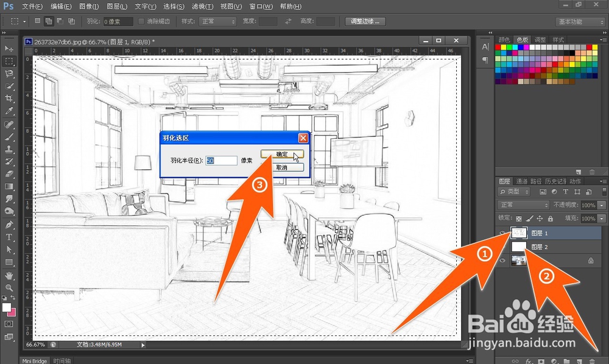Select the Sponge tool
Image resolution: width=609 pixels, height=364 pixels.
(x=9, y=211)
